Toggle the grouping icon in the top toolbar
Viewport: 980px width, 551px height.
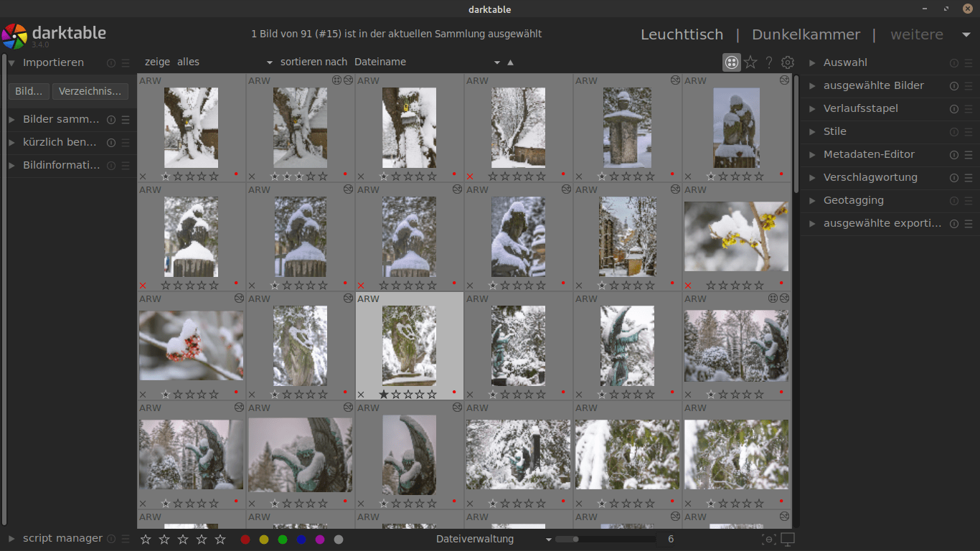click(x=731, y=62)
